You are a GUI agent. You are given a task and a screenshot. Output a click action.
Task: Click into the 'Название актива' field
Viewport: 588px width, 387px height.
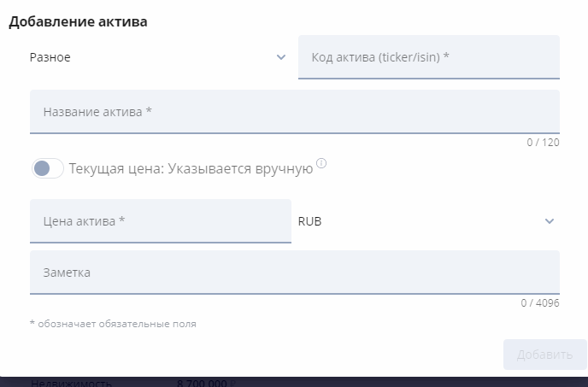(x=294, y=112)
